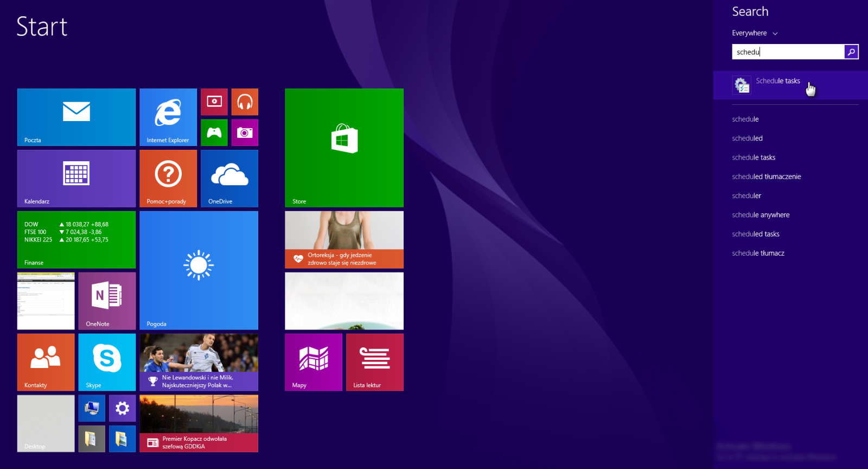The height and width of the screenshot is (469, 868).
Task: Open the Store tile
Action: pyautogui.click(x=344, y=148)
